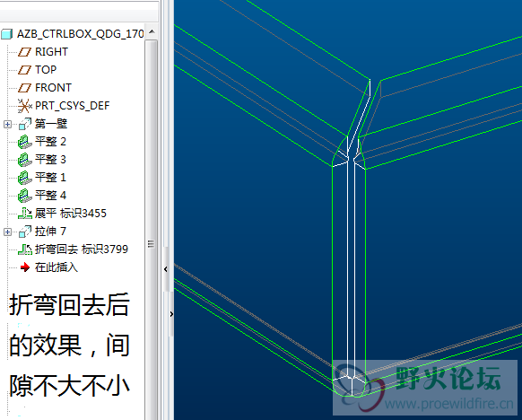Viewport: 522px width, 420px height.
Task: Select the 平整 4 feature in tree
Action: click(x=50, y=196)
